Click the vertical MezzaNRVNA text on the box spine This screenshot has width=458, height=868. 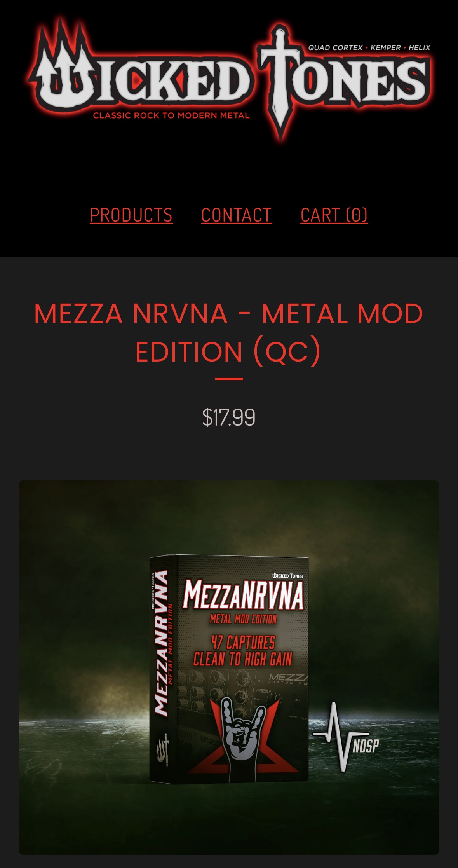click(x=161, y=643)
